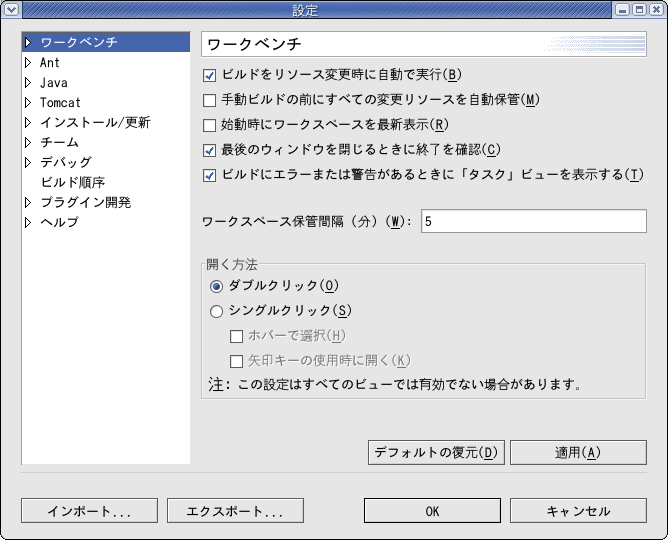Expand the Java tree node arrow

pyautogui.click(x=28, y=83)
